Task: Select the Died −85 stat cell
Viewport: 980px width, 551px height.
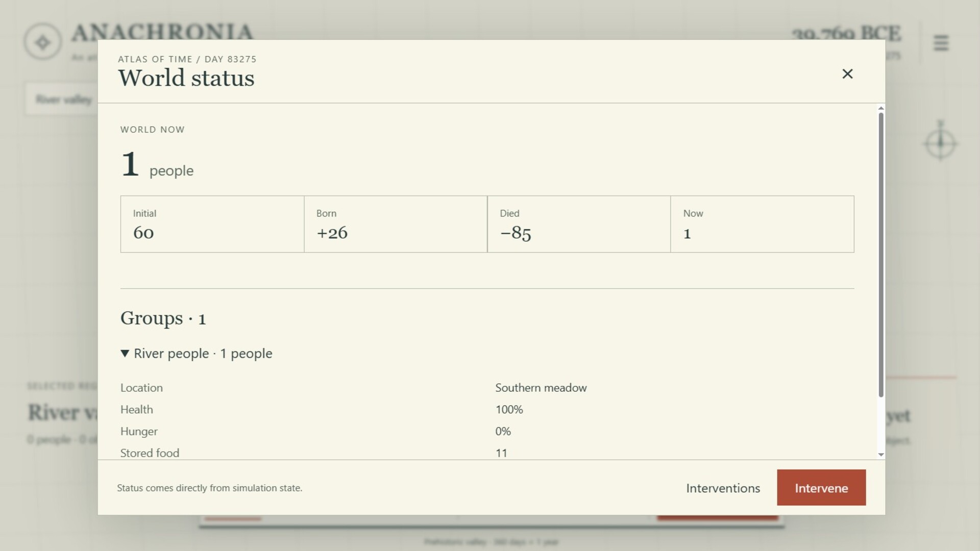Action: (x=579, y=224)
